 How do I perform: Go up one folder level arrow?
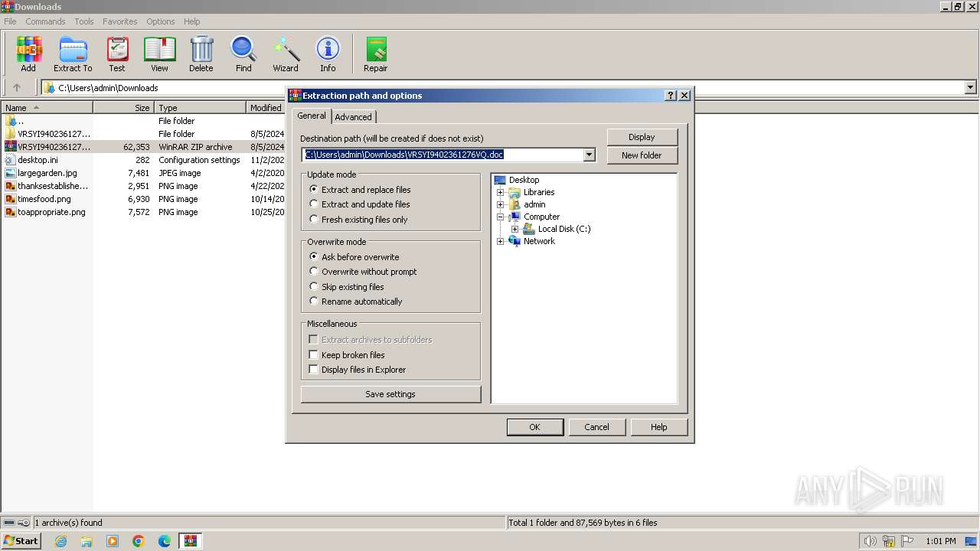[x=17, y=87]
